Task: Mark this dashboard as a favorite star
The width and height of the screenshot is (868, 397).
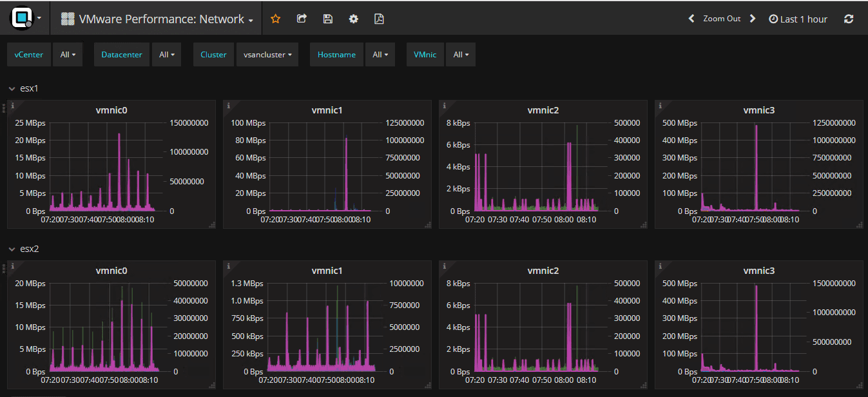Action: click(x=275, y=19)
